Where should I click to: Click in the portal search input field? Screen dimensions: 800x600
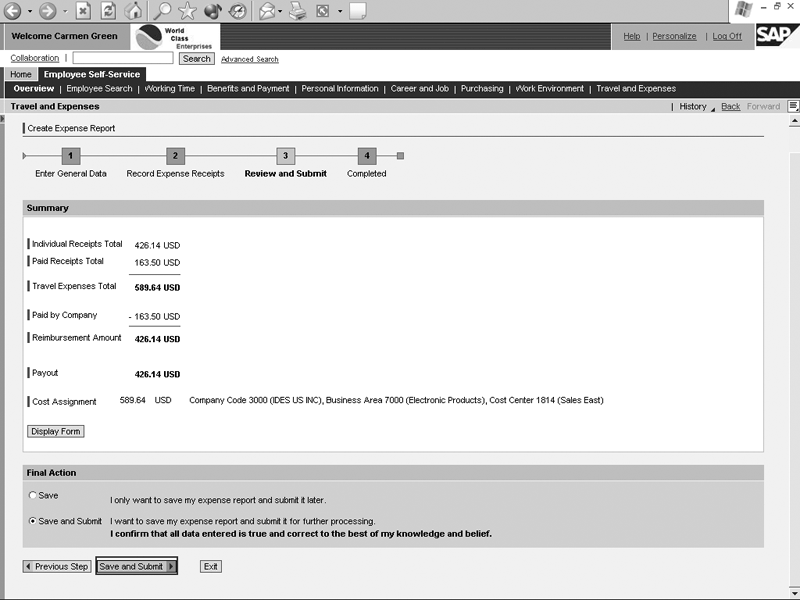pyautogui.click(x=123, y=58)
